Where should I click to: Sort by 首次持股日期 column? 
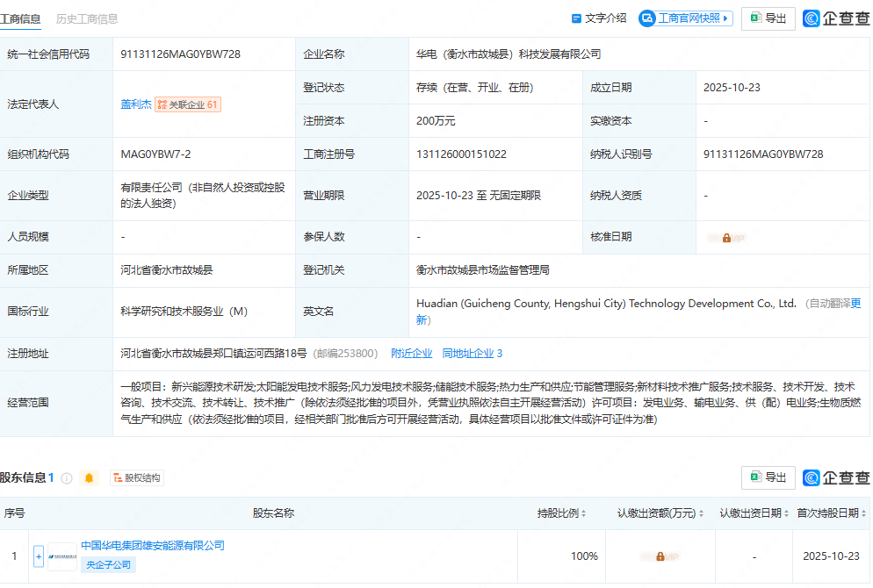pyautogui.click(x=828, y=513)
